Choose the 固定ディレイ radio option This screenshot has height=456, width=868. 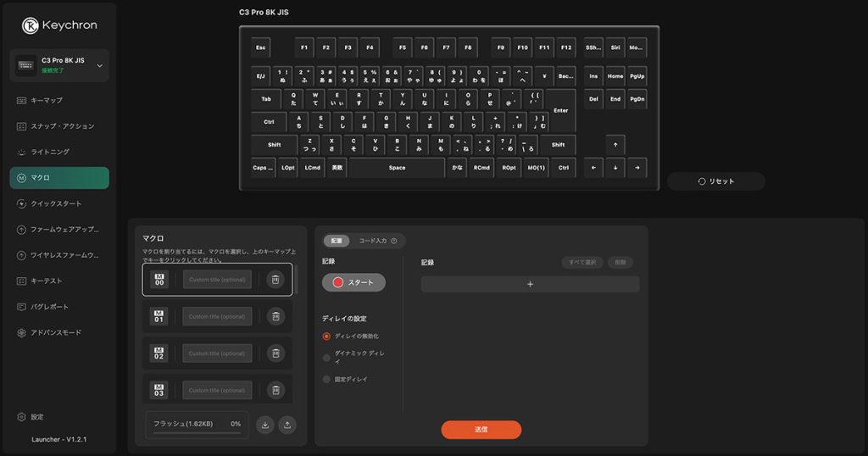[326, 379]
